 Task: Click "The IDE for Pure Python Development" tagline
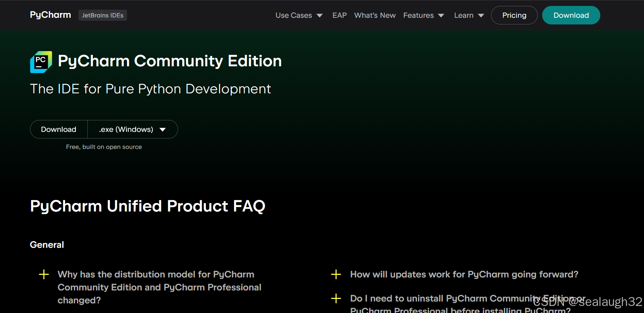(150, 89)
